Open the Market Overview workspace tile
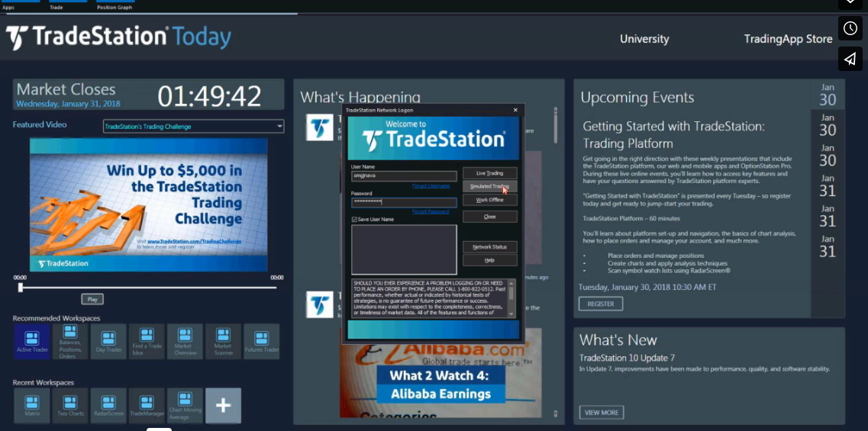868x431 pixels. point(185,342)
